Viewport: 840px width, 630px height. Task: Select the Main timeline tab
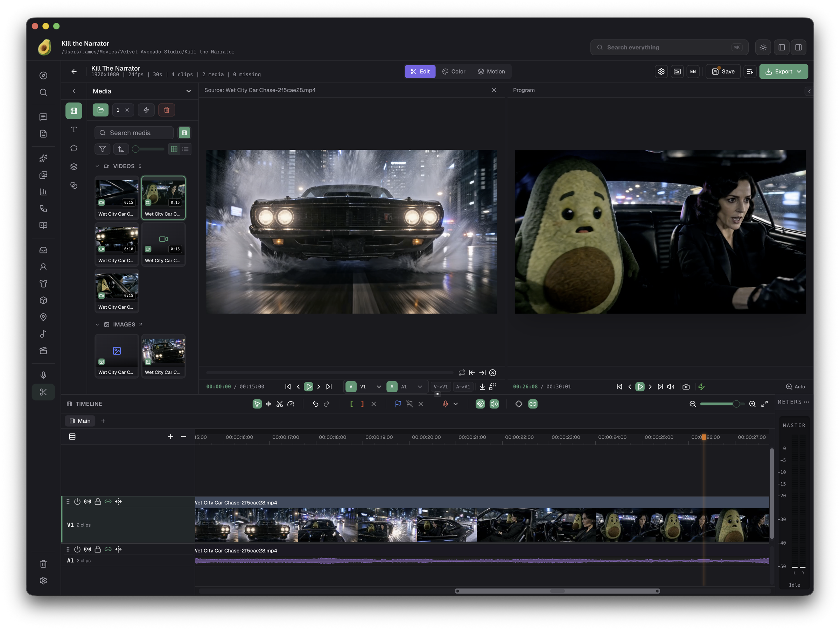click(x=80, y=421)
